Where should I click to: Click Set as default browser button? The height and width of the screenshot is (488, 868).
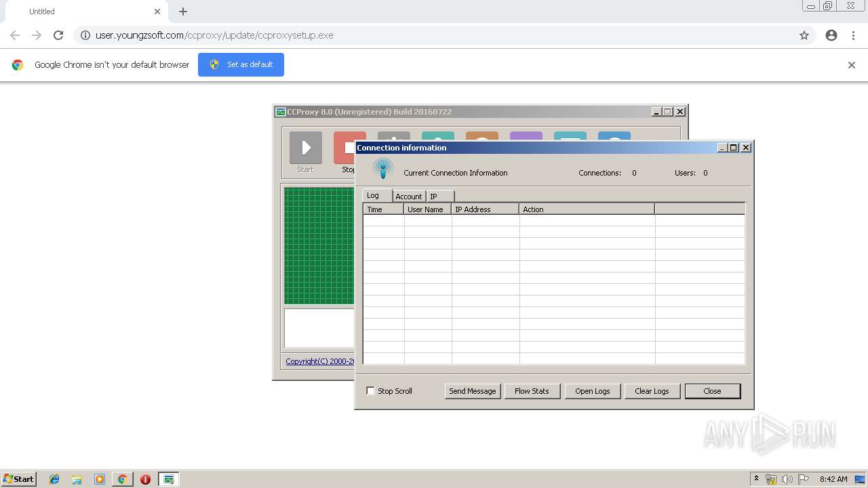(241, 64)
